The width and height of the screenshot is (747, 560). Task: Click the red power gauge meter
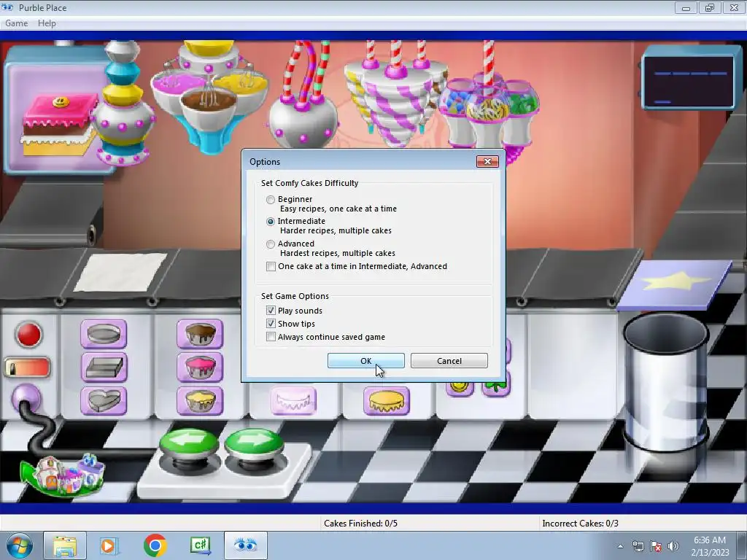click(27, 367)
